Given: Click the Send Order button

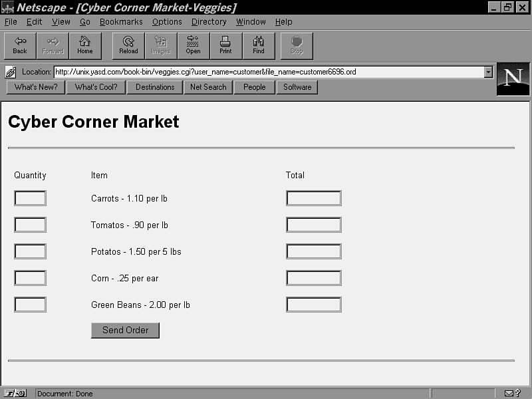Looking at the screenshot, I should click(125, 331).
